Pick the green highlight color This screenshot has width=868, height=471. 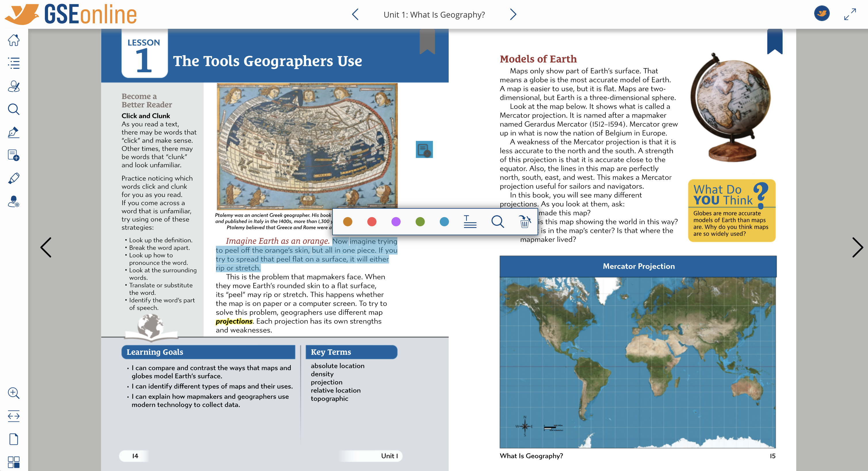pyautogui.click(x=420, y=222)
